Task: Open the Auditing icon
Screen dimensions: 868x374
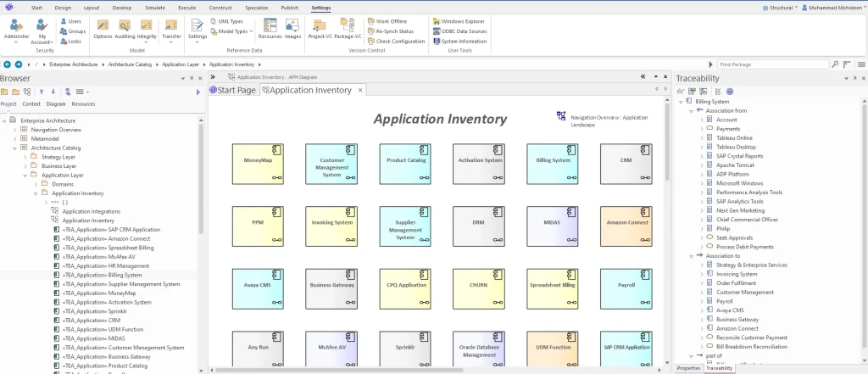Action: click(125, 30)
